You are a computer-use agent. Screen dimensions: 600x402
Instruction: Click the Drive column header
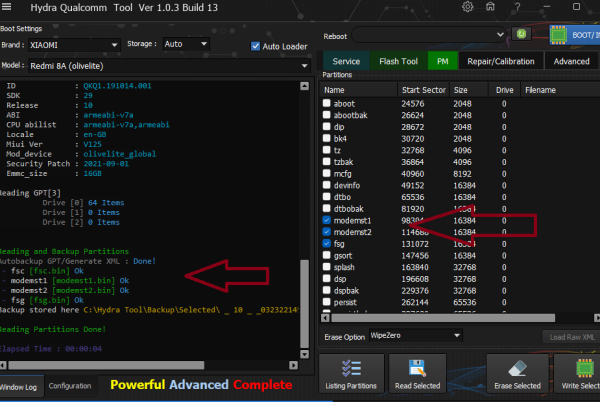tap(504, 90)
